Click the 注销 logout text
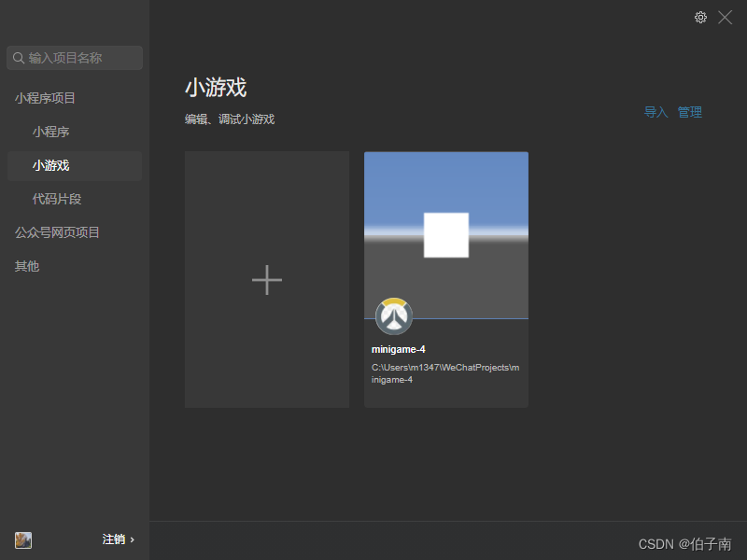The height and width of the screenshot is (560, 747). (x=113, y=539)
